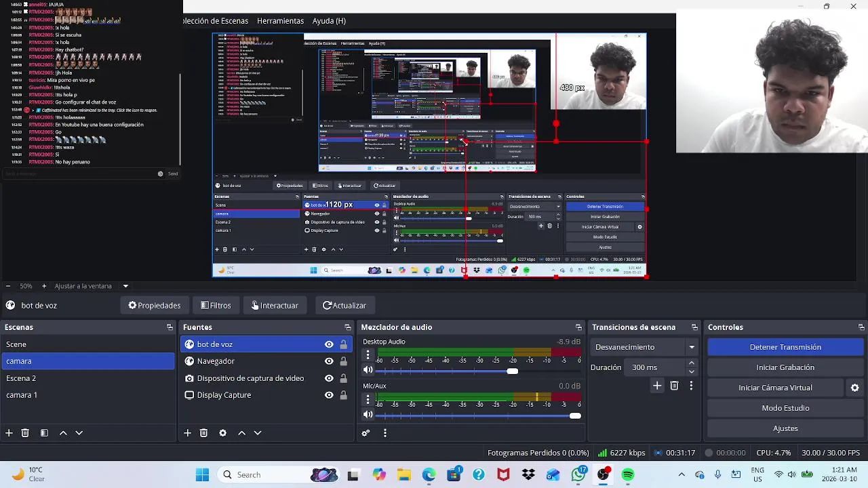The width and height of the screenshot is (868, 488).
Task: Open source Propiedades button
Action: pos(155,306)
